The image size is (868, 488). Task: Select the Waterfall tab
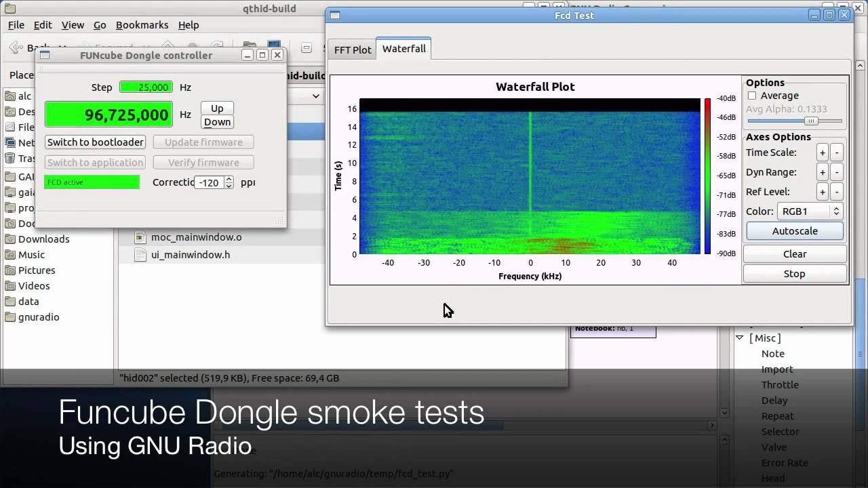[404, 49]
